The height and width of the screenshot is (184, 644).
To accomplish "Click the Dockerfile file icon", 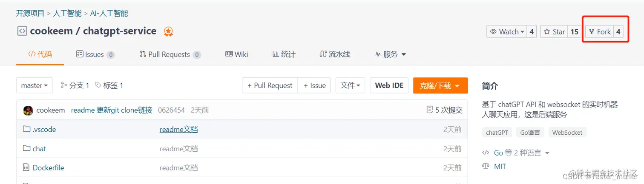I will click(x=26, y=167).
